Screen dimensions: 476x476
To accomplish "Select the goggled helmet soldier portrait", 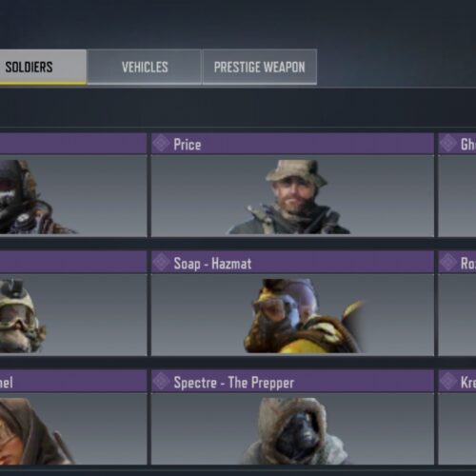I will click(x=22, y=316).
